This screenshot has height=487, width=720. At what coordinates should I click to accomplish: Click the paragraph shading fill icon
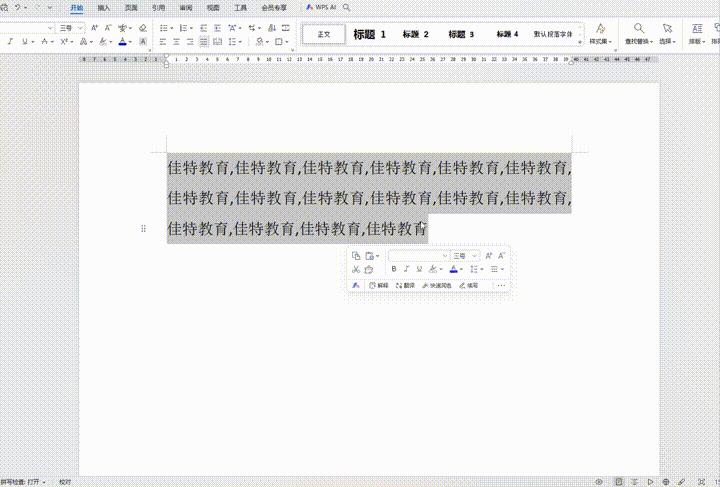click(x=259, y=42)
